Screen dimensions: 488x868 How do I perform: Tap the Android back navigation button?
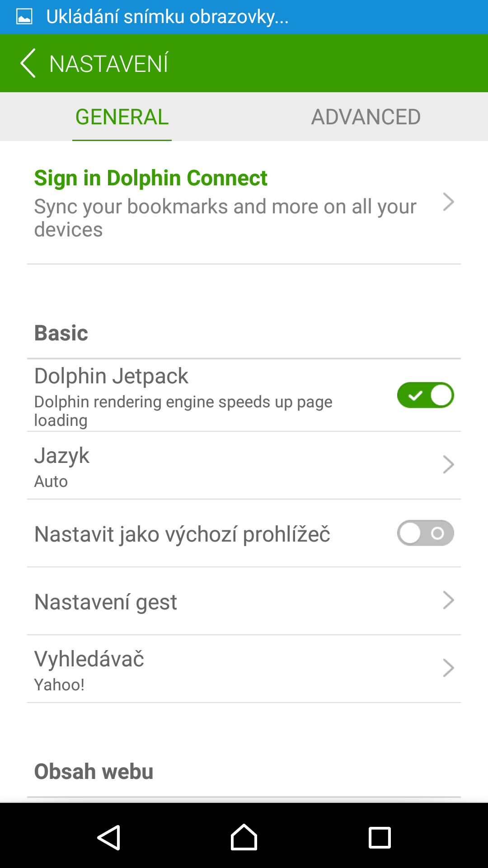(109, 838)
